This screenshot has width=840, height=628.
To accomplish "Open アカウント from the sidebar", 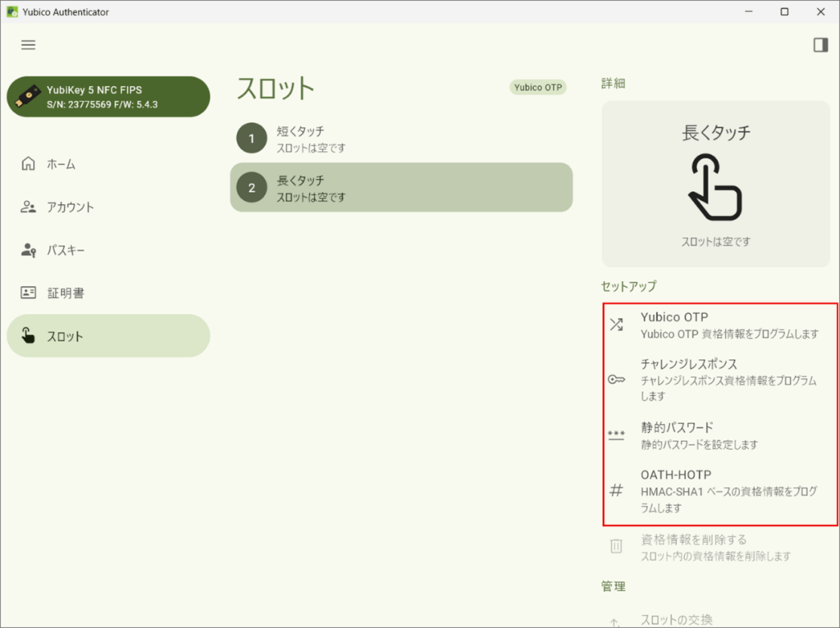I will coord(108,207).
